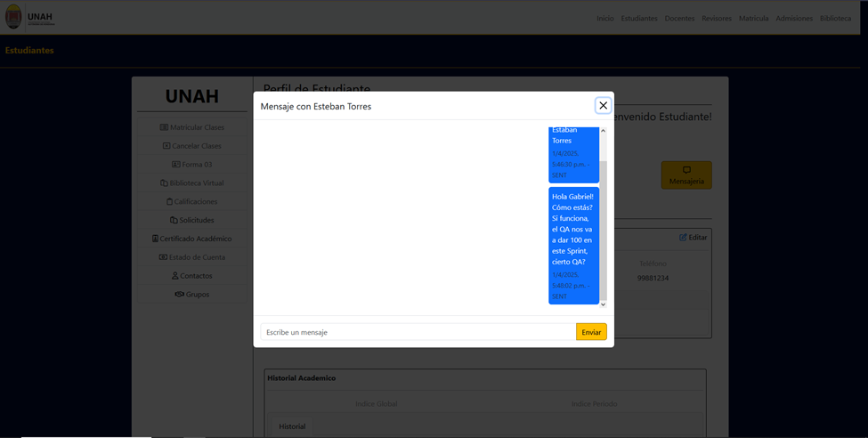Image resolution: width=868 pixels, height=438 pixels.
Task: Open Forma 03 in the sidebar
Action: click(192, 165)
